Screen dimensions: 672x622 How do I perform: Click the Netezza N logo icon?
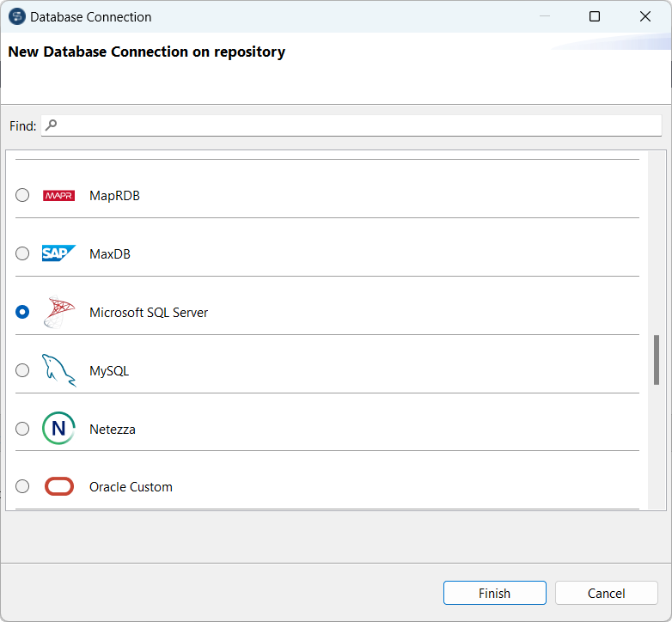[x=58, y=429]
